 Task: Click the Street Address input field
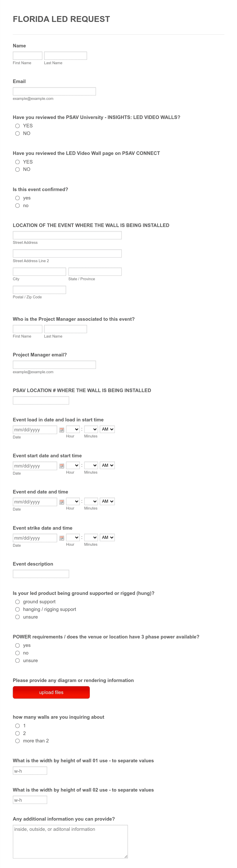67,235
